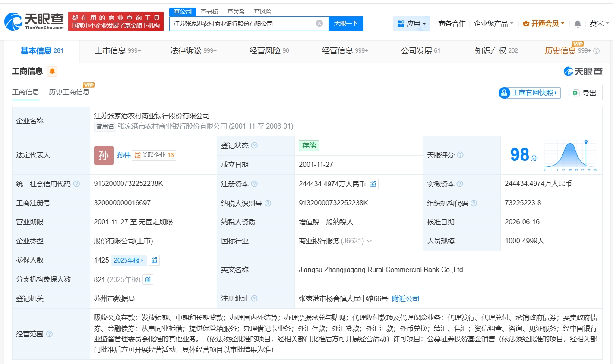Click the 天眼一下 search button
613x364 pixels.
pos(346,24)
